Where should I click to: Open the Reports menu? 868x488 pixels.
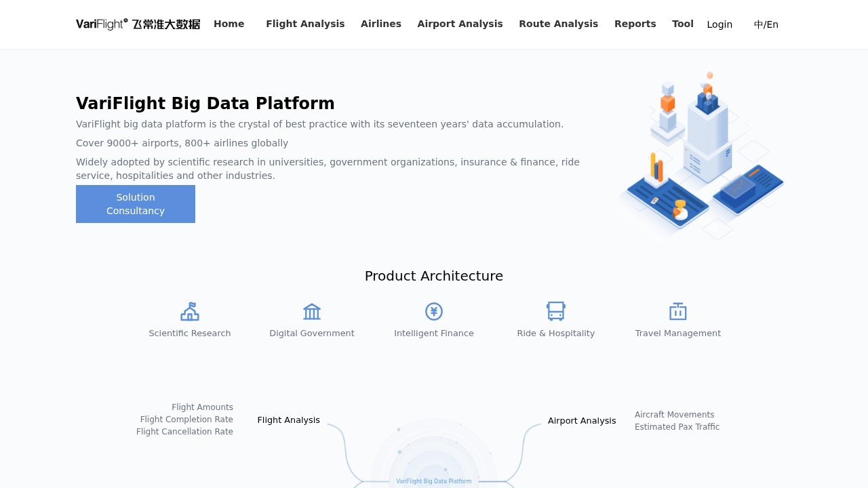coord(635,24)
